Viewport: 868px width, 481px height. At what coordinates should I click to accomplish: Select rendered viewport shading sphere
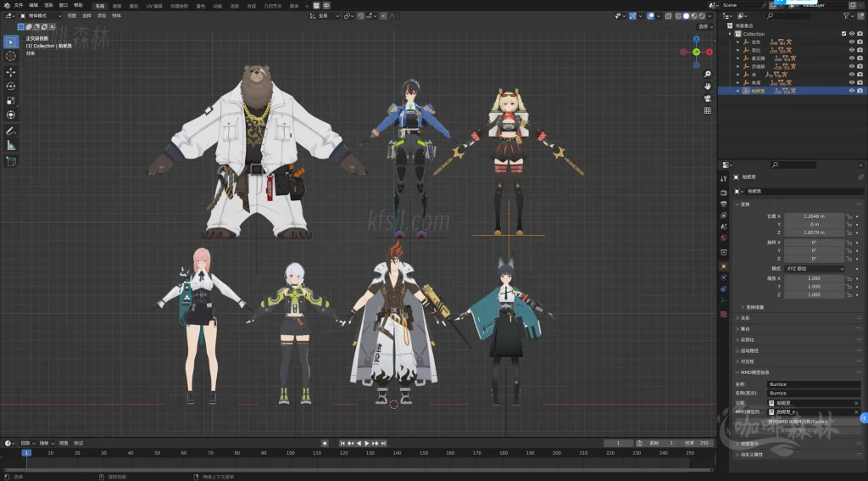[x=702, y=16]
